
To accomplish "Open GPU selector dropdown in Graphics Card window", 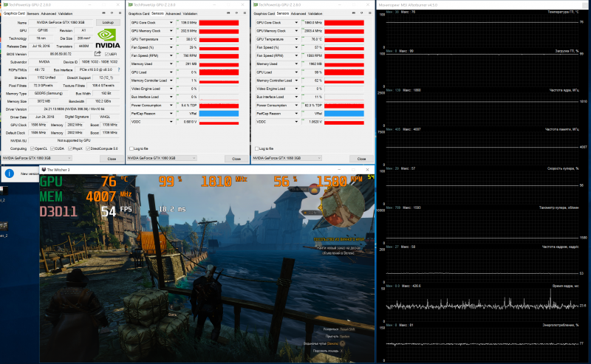I will pyautogui.click(x=36, y=158).
